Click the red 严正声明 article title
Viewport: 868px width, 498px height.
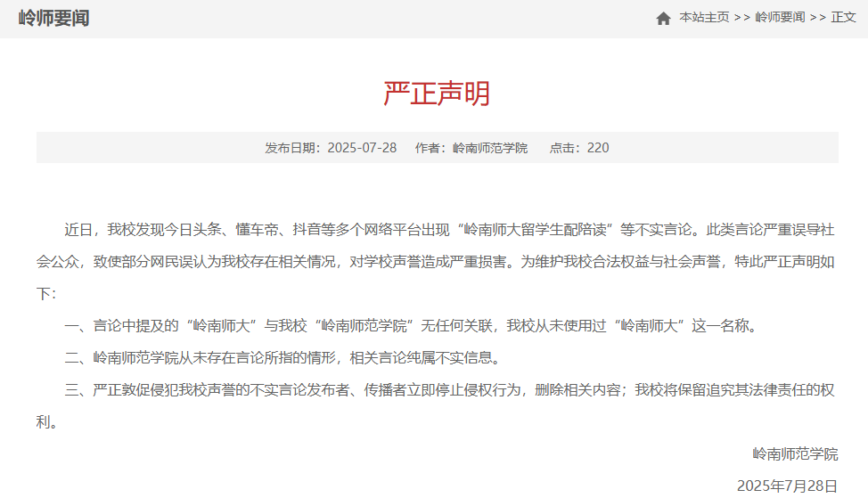click(437, 94)
